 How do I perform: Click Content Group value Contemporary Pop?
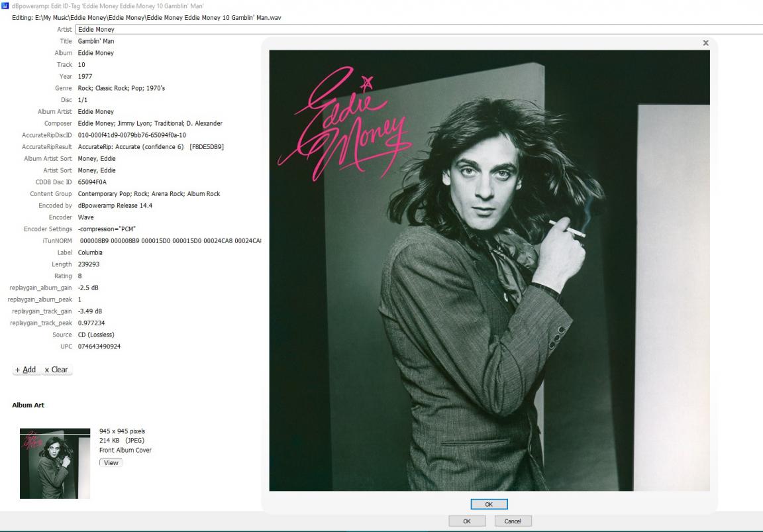(x=149, y=193)
